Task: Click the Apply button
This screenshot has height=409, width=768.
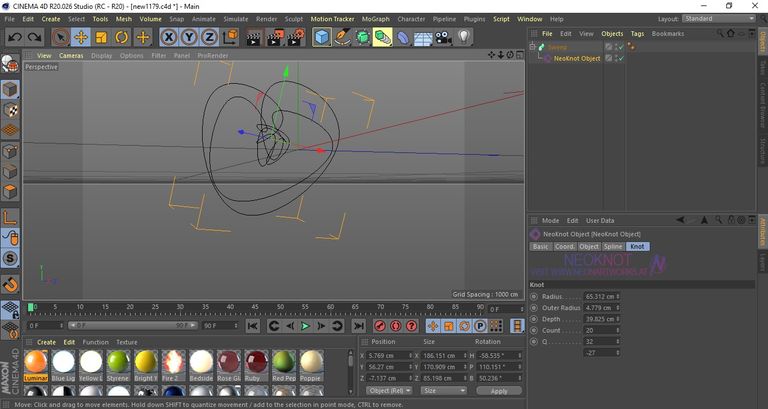Action: [x=499, y=391]
